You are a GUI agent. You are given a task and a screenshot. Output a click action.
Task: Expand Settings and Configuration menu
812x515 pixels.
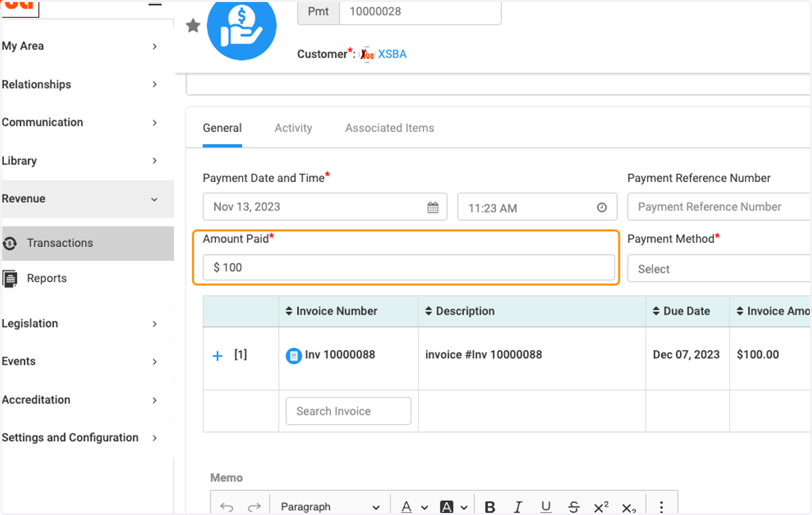point(154,438)
